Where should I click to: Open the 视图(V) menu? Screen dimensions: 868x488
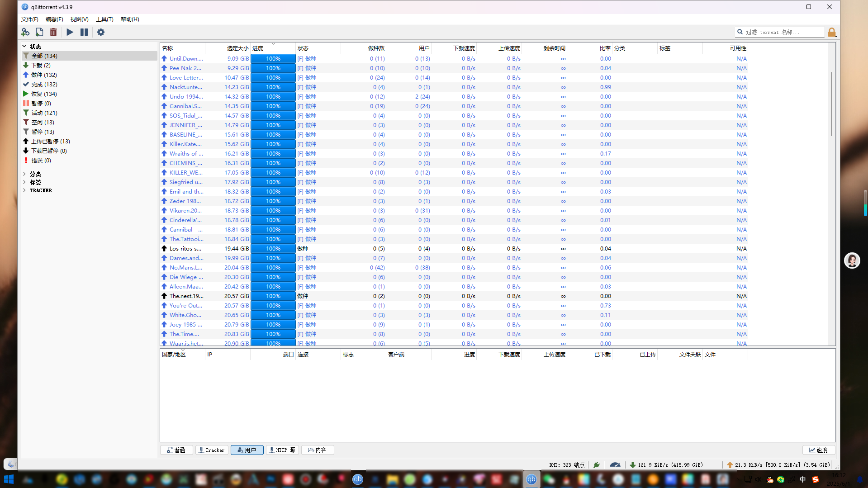click(x=79, y=19)
